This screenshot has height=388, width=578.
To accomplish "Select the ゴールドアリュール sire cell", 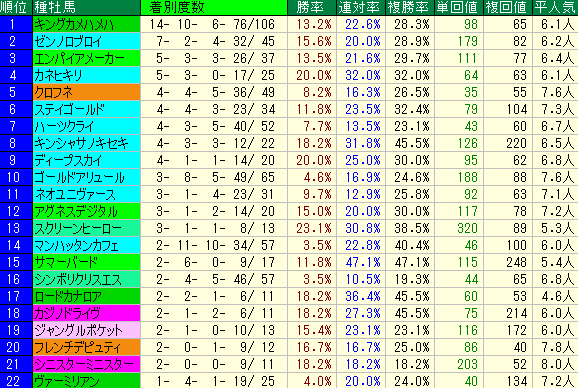I will click(x=86, y=177).
